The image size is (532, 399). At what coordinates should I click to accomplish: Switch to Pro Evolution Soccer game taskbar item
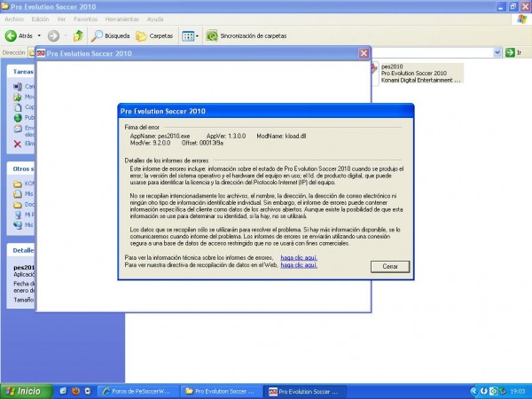[x=305, y=392]
